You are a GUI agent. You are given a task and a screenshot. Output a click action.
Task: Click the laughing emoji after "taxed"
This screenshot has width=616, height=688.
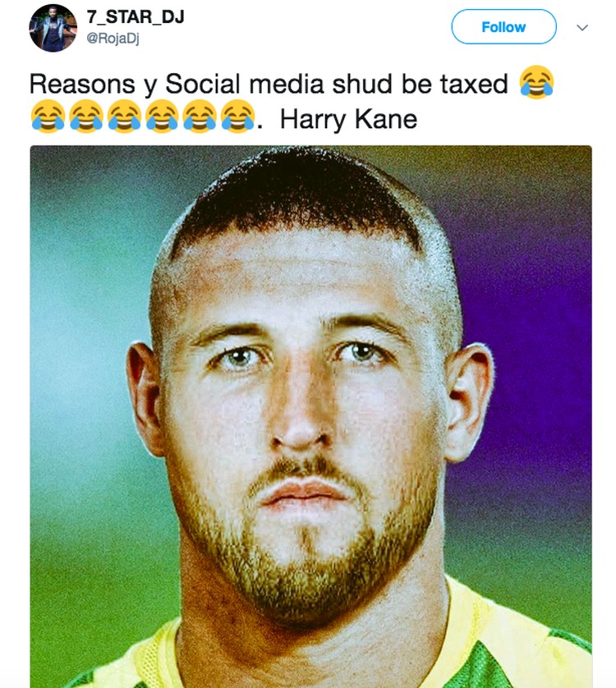pyautogui.click(x=536, y=82)
